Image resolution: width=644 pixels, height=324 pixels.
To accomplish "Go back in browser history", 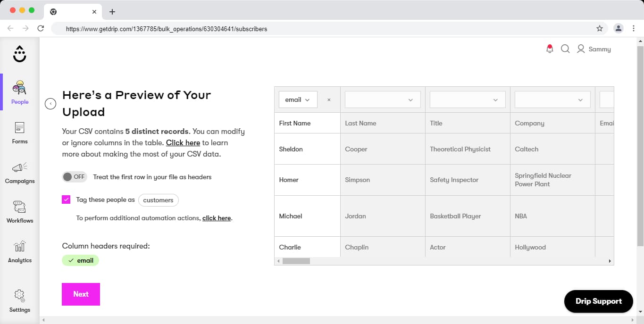I will [x=10, y=28].
